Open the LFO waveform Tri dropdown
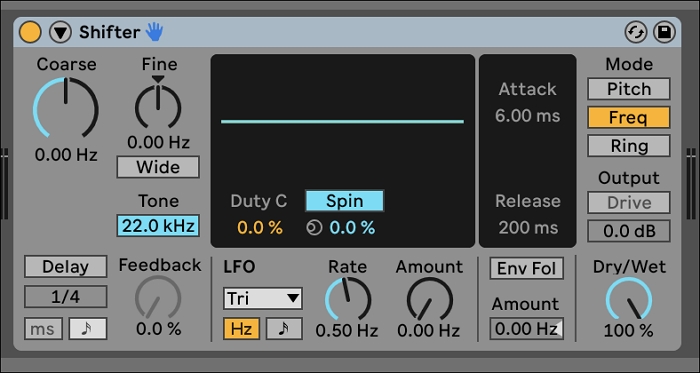700x373 pixels. pyautogui.click(x=263, y=298)
